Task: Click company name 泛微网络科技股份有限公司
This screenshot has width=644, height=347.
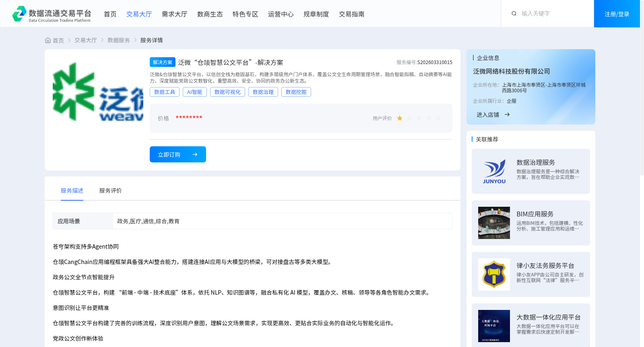Action: 512,71
